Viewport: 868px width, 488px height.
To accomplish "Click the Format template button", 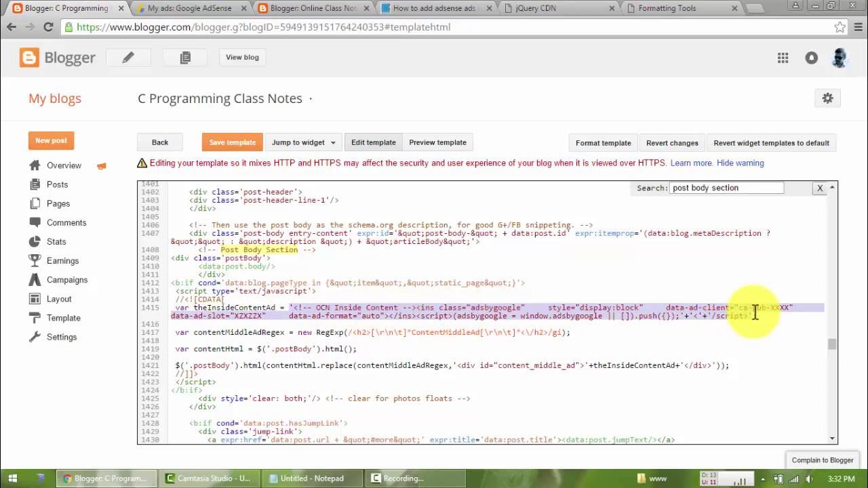I will (604, 143).
